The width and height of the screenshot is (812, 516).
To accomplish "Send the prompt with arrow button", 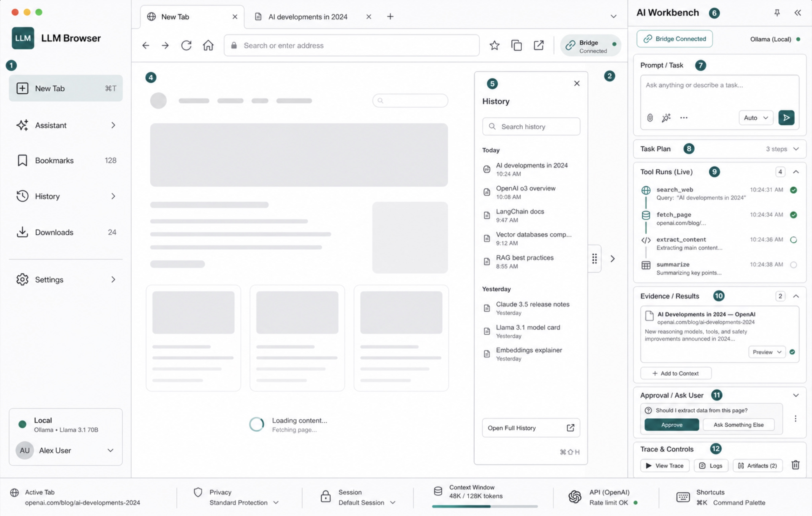I will click(786, 118).
